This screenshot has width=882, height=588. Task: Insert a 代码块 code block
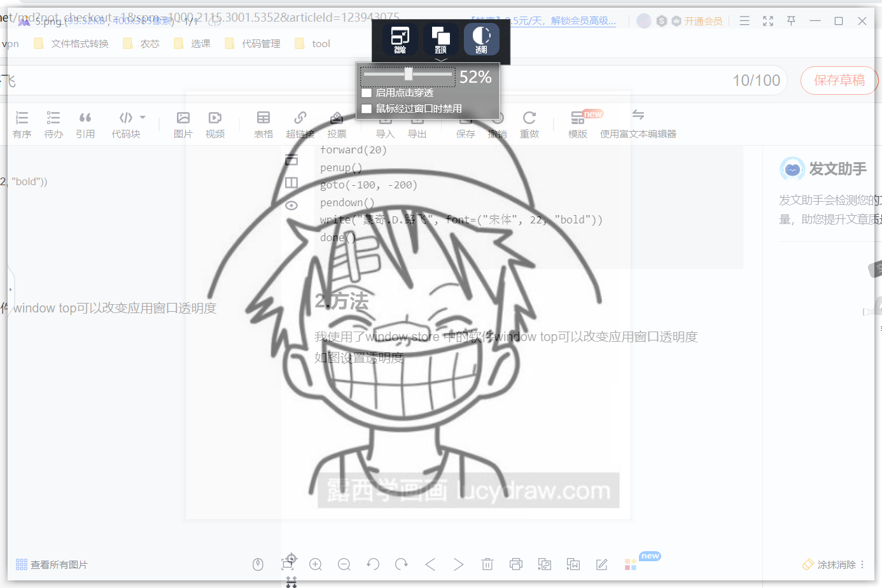[126, 125]
